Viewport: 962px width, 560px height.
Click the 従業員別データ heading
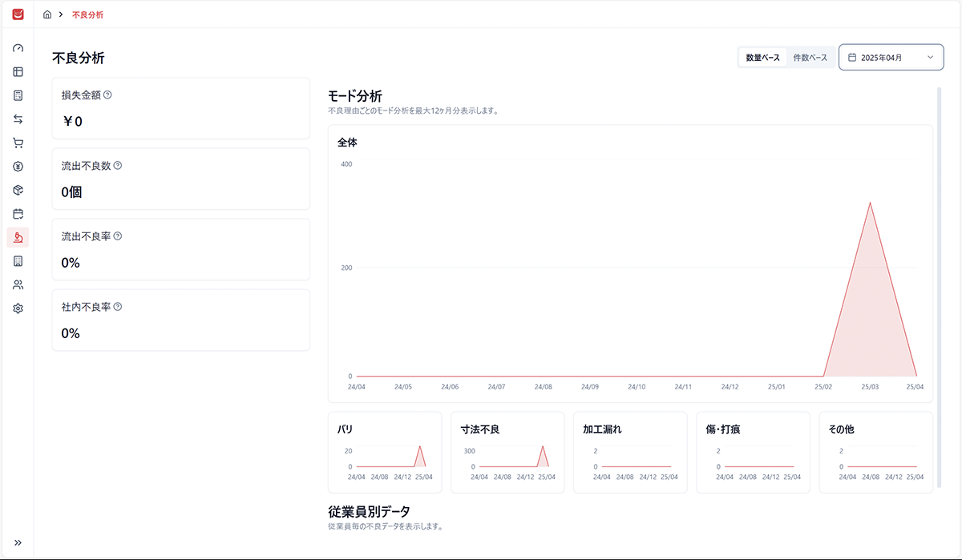[x=369, y=511]
